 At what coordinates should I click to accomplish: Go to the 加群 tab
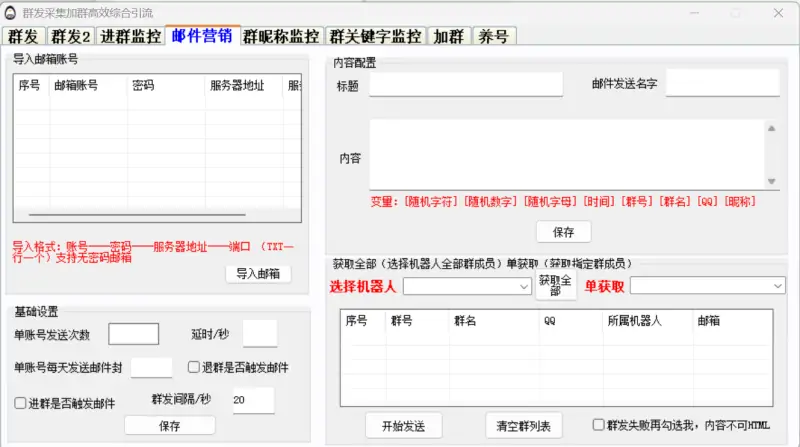(x=448, y=37)
